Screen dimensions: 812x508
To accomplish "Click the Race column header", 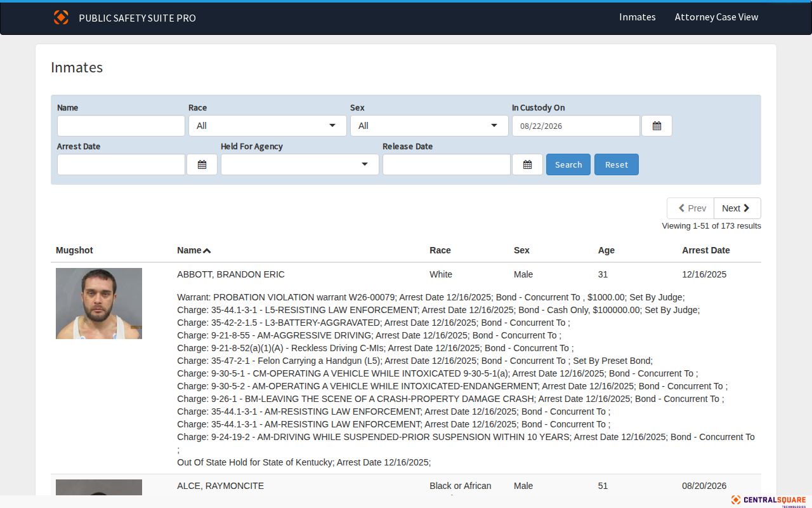I will pos(440,250).
